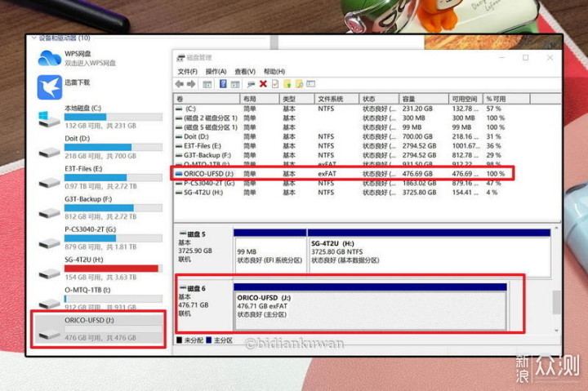Click the last toolbar icon, settings view
Screen dimensions: 588x391
point(311,84)
